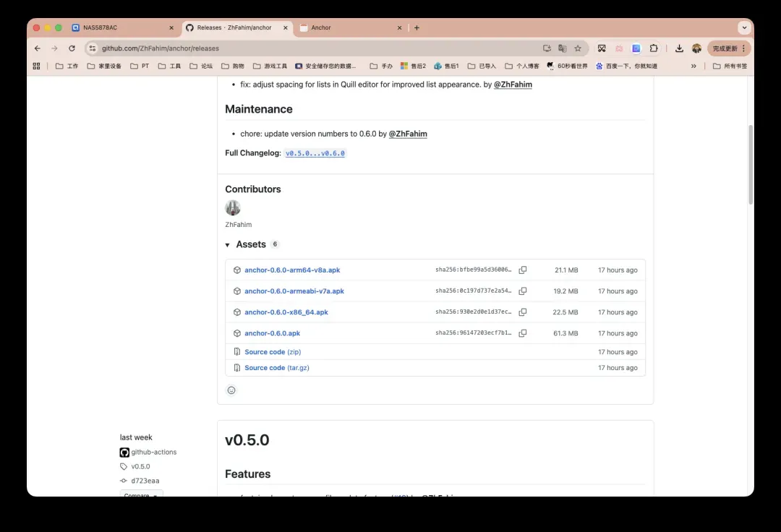781x532 pixels.
Task: Open the Compare dropdown for v0.5.0
Action: 141,494
